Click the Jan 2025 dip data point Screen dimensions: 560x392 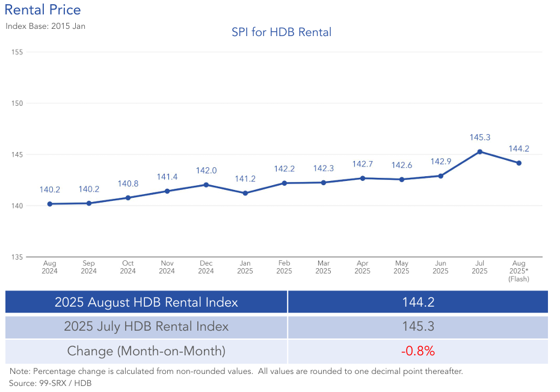(x=245, y=193)
